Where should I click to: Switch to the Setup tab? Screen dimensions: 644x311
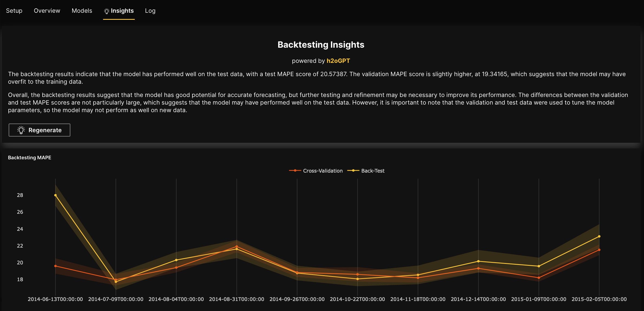pos(14,11)
